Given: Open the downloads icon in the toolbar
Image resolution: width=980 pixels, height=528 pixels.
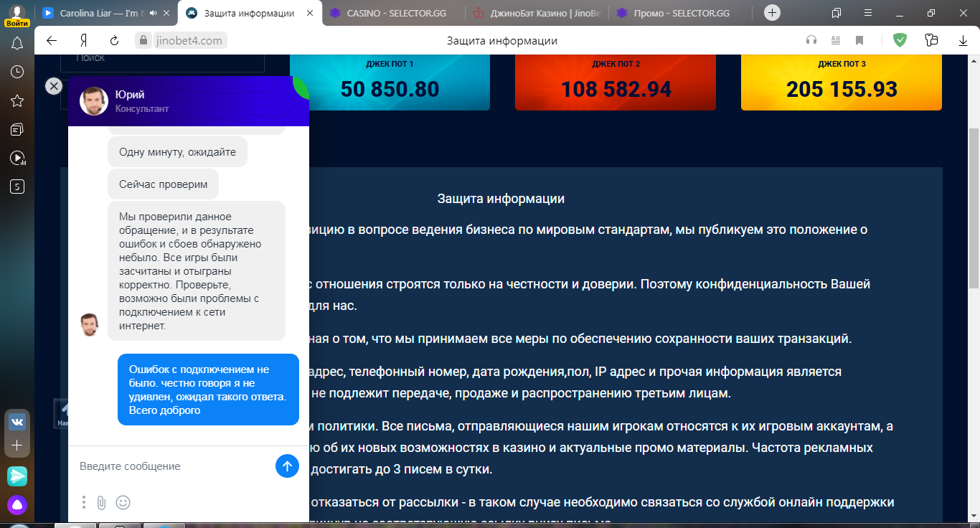Looking at the screenshot, I should pos(963,40).
